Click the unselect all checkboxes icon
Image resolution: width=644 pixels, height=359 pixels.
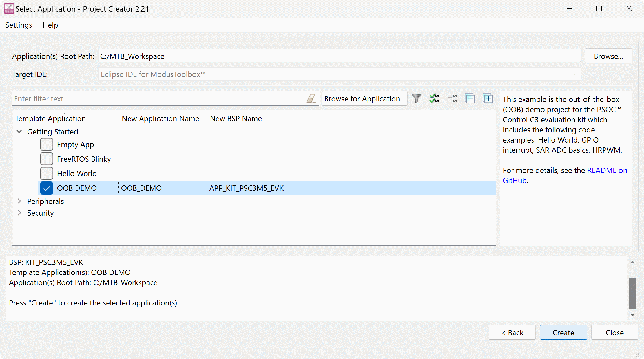[x=452, y=99]
